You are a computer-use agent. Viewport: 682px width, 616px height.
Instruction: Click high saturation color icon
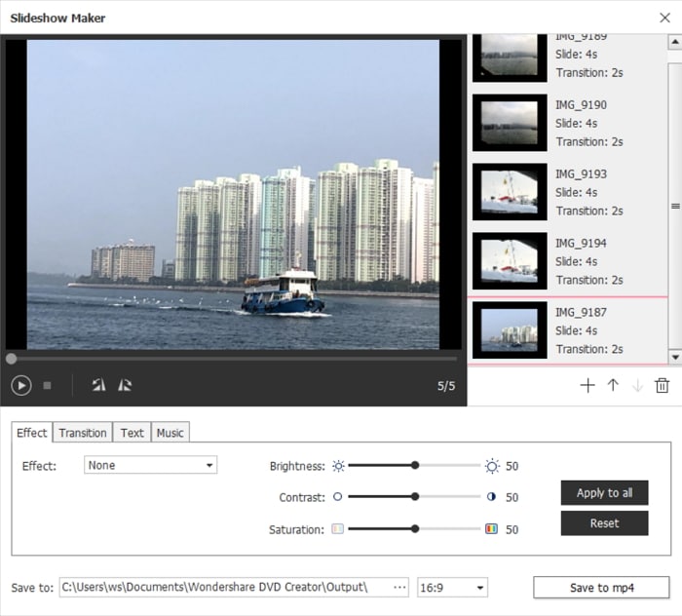coord(491,529)
